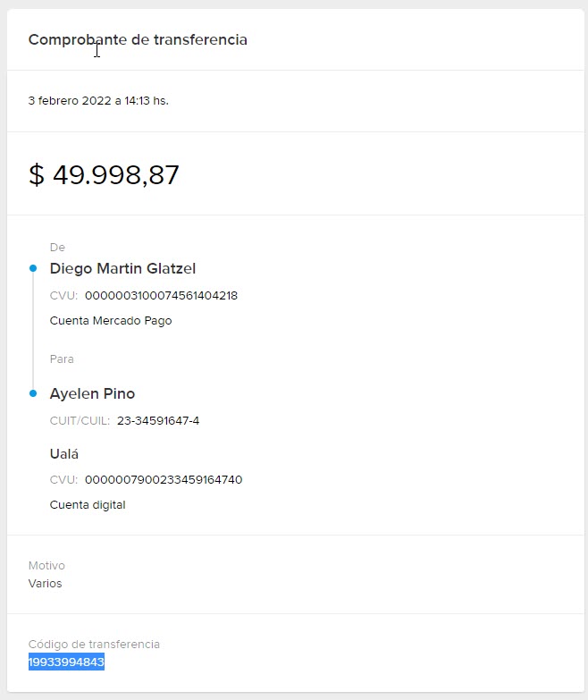Click the sender CVU number ending in 4218
Viewport: 588px width, 700px height.
[x=161, y=296]
